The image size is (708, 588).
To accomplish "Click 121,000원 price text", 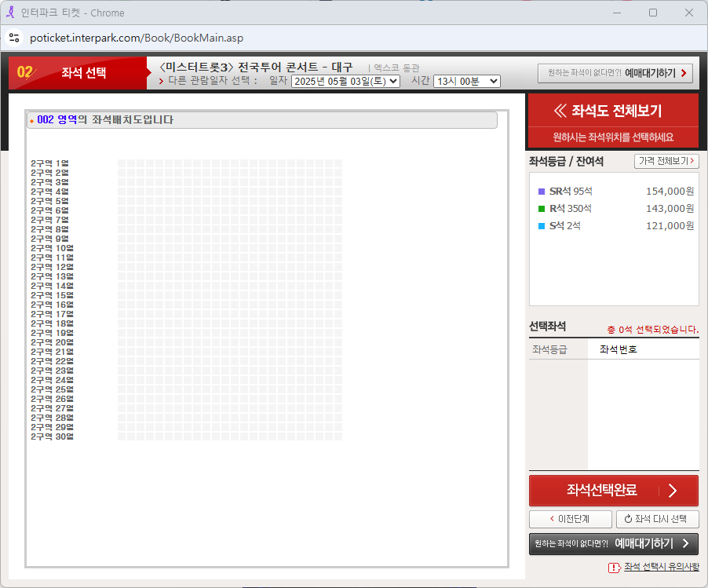I will [670, 225].
